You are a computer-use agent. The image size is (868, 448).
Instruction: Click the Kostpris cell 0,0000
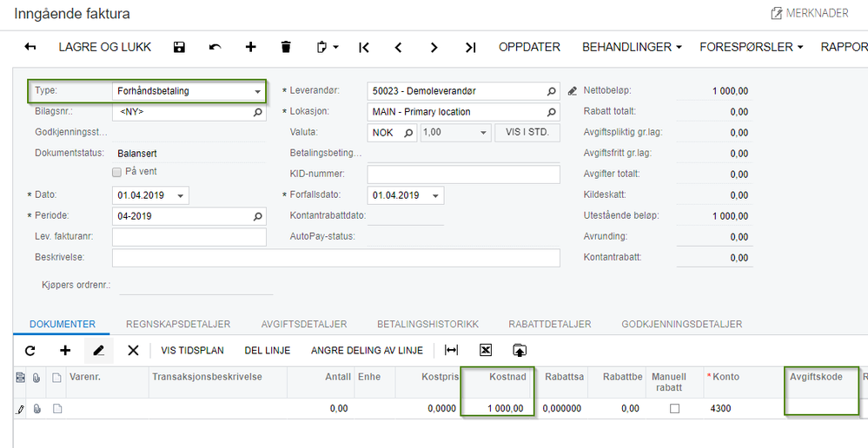coord(428,409)
